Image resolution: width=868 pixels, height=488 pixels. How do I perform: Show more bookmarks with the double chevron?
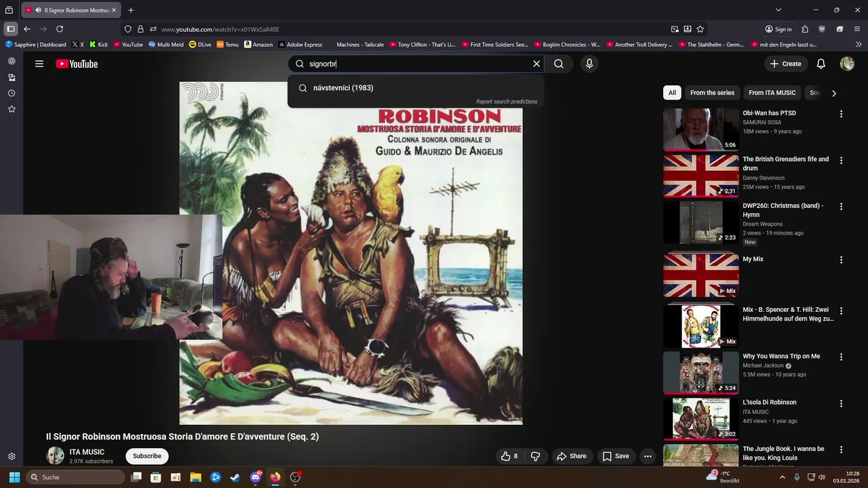[x=859, y=45]
